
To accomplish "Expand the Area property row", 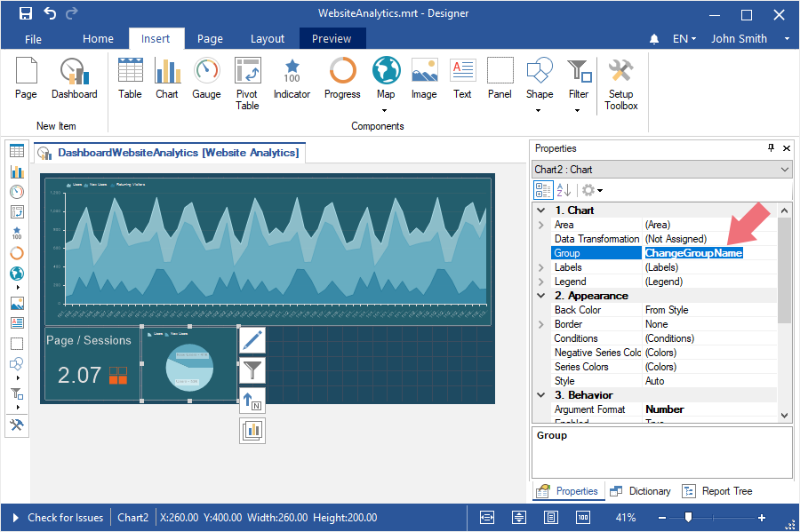I will click(540, 225).
